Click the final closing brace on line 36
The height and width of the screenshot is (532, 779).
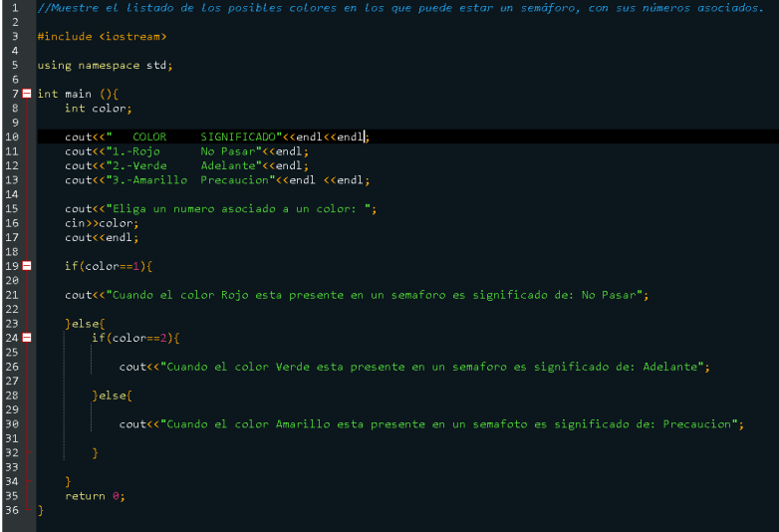pos(41,510)
